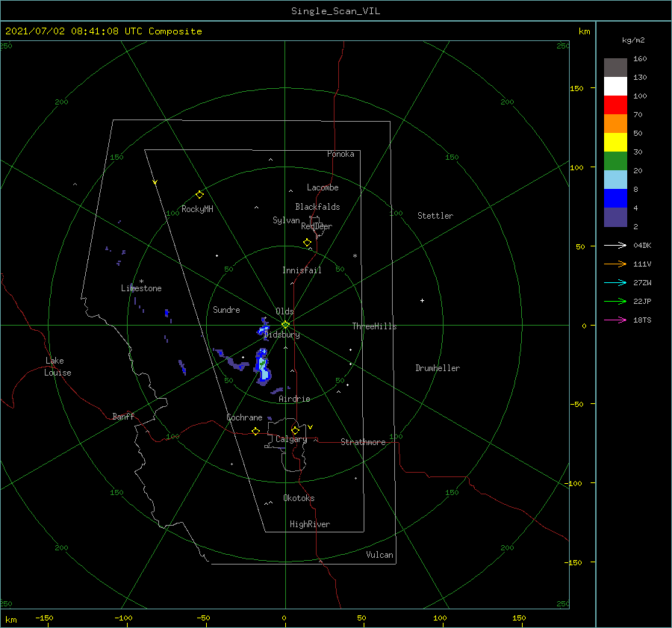Click the 04DK legend label
The image size is (672, 628).
(642, 245)
